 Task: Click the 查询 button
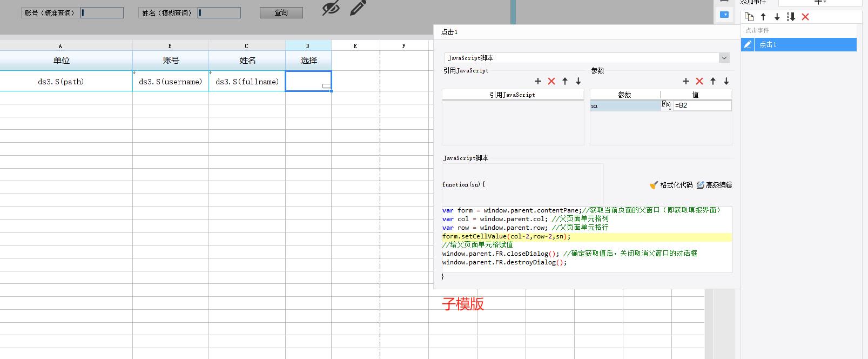[281, 12]
